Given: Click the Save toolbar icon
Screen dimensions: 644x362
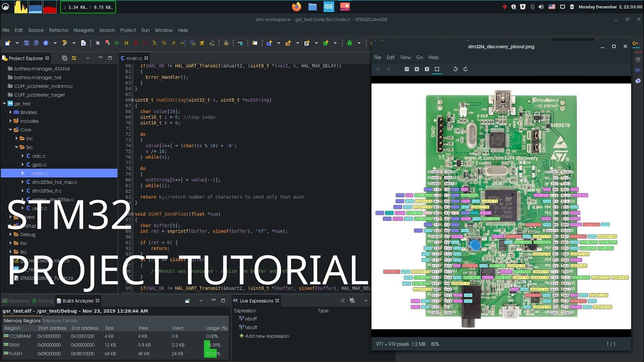Looking at the screenshot, I should (27, 43).
